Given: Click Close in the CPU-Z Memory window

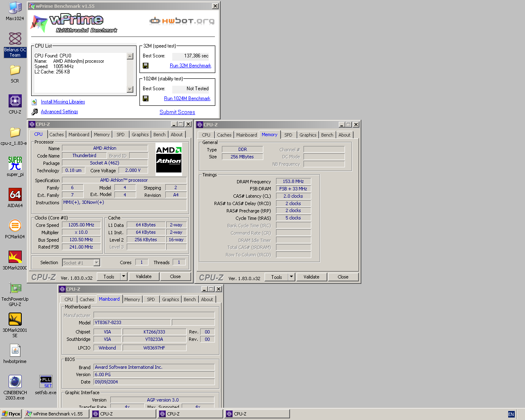Looking at the screenshot, I should click(x=343, y=277).
